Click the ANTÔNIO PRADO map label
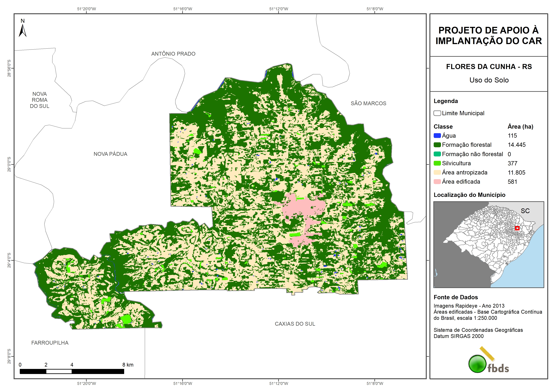This screenshot has width=555, height=392. coord(173,54)
